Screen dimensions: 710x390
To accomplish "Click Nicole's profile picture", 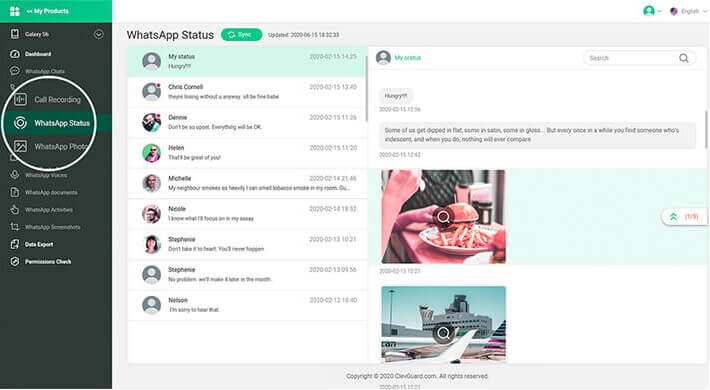I will 151,214.
